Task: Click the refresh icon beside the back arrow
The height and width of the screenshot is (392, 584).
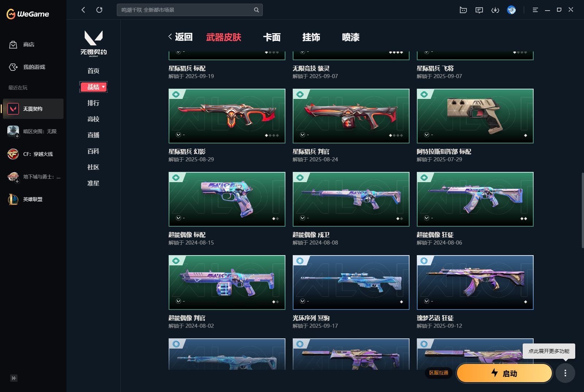Action: click(x=99, y=10)
